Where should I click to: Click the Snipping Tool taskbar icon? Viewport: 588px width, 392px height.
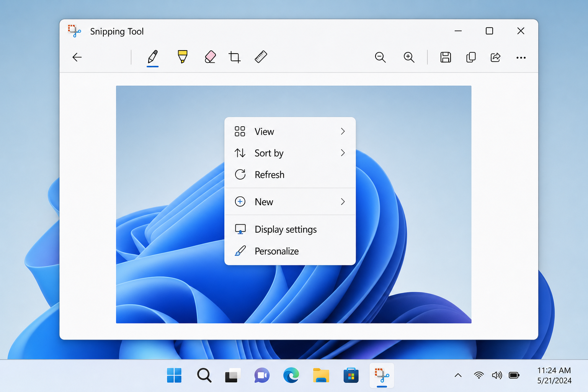pyautogui.click(x=382, y=376)
